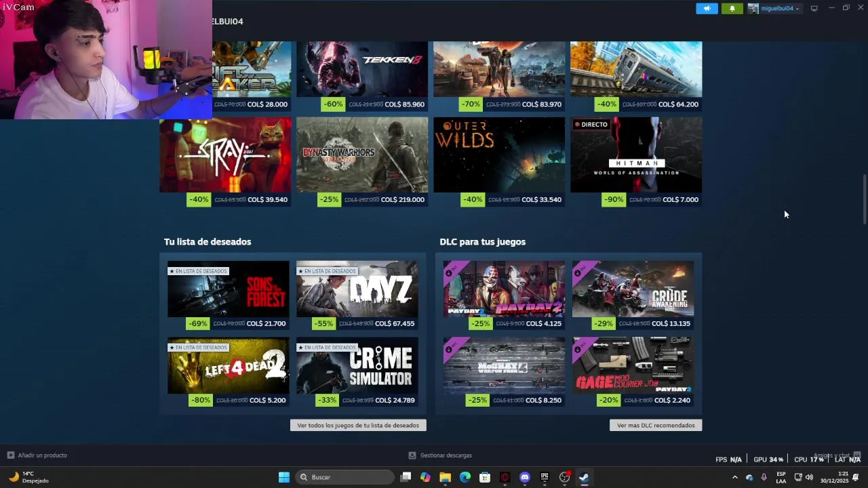The image size is (868, 488).
Task: Click wishlist star badge on Sons of the Forest
Action: pos(198,271)
